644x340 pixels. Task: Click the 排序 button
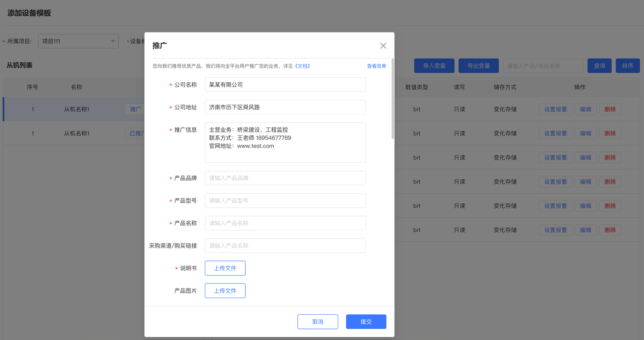tap(628, 66)
